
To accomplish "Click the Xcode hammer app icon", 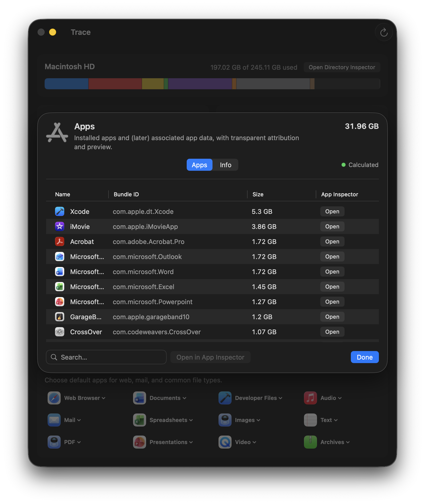I will point(59,211).
